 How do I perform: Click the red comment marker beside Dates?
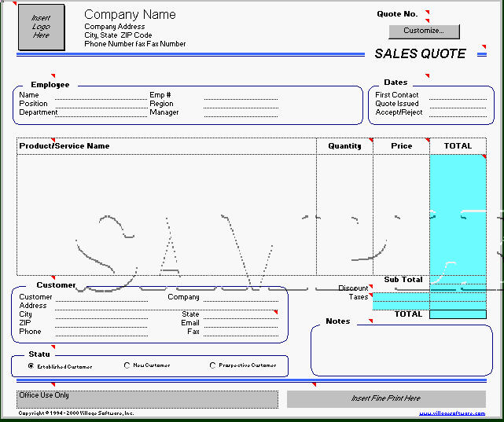tap(427, 76)
